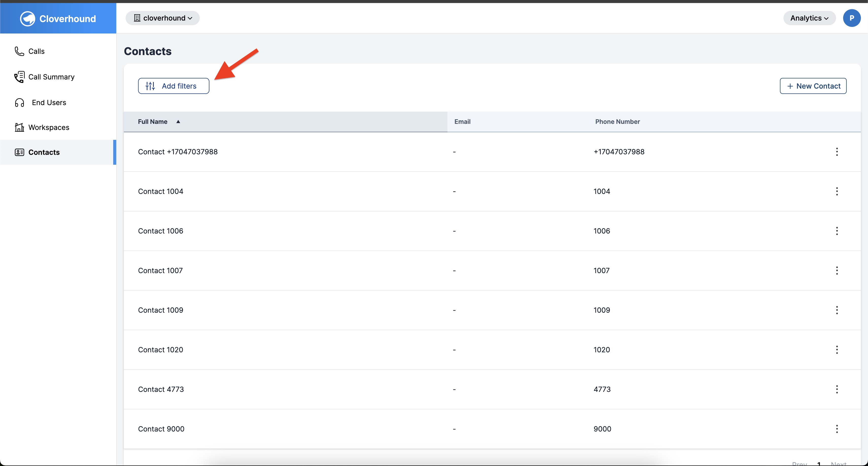The height and width of the screenshot is (466, 868).
Task: Select the Contact 1006 name
Action: click(161, 231)
